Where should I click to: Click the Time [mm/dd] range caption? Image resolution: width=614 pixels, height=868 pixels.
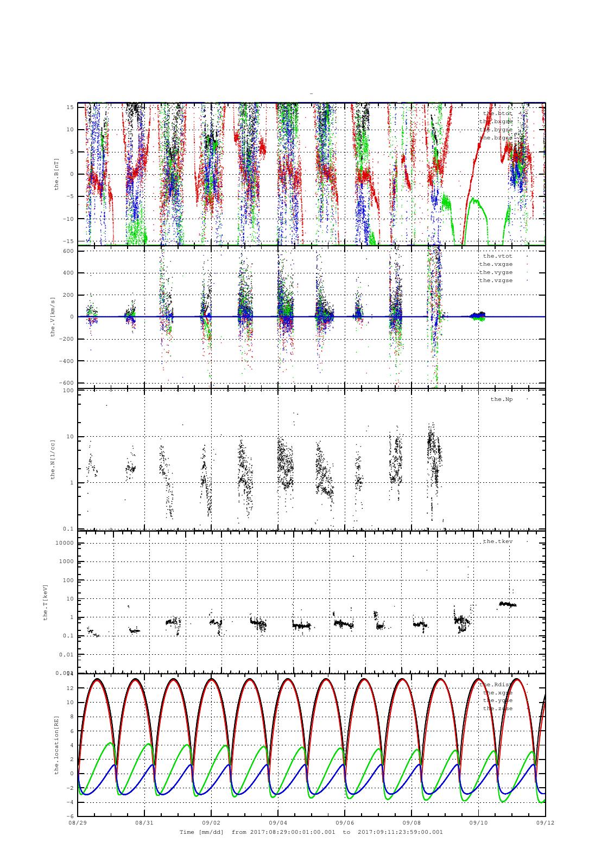[x=312, y=832]
